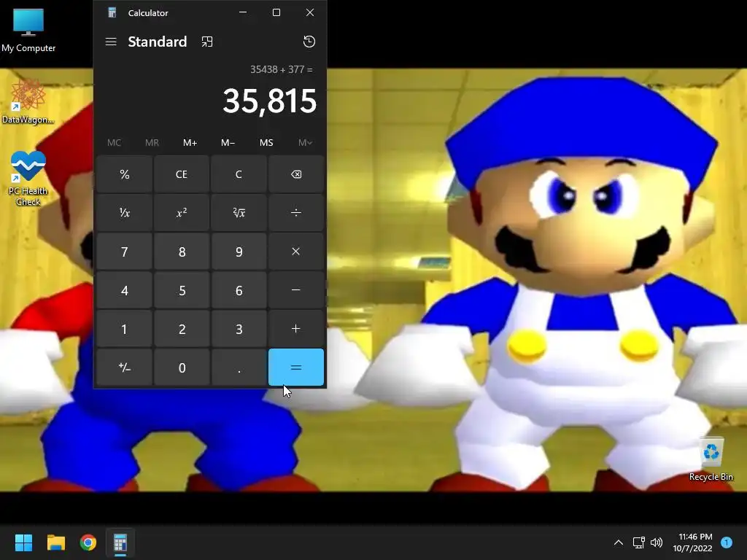Apply the percent function

tap(124, 174)
